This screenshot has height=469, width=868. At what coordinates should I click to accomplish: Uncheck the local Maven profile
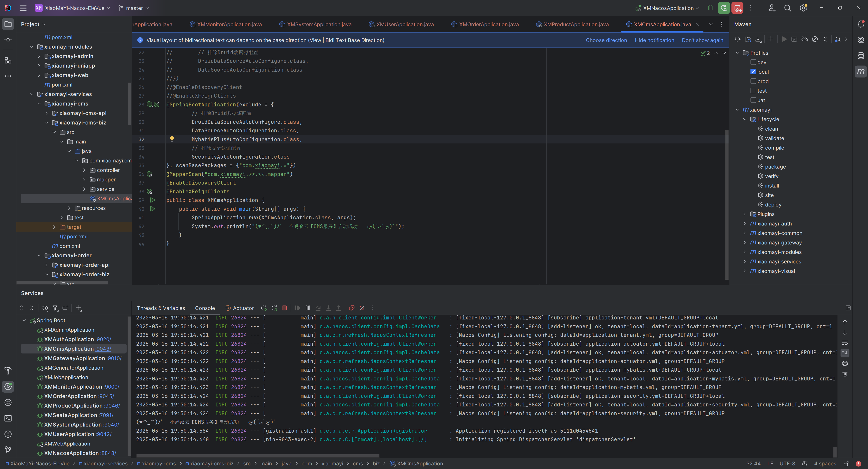click(x=753, y=72)
